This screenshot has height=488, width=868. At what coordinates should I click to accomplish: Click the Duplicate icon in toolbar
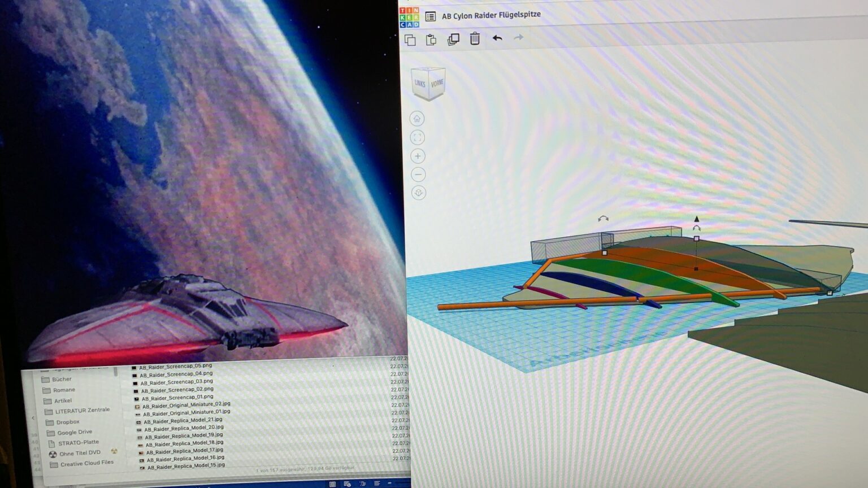tap(453, 39)
